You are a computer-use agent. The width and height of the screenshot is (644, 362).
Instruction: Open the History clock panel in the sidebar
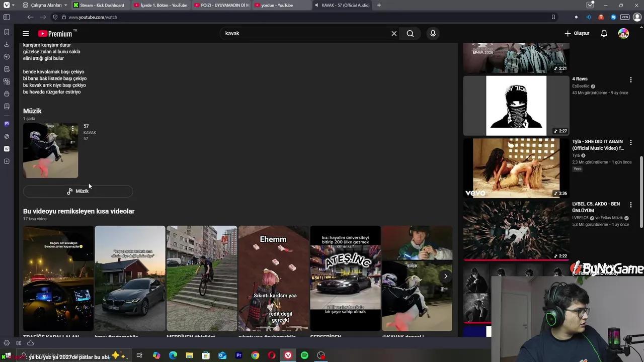click(x=7, y=57)
